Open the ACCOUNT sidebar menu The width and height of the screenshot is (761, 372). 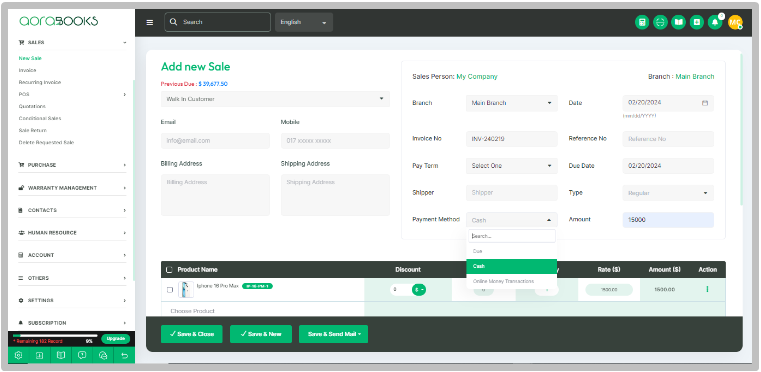(72, 255)
